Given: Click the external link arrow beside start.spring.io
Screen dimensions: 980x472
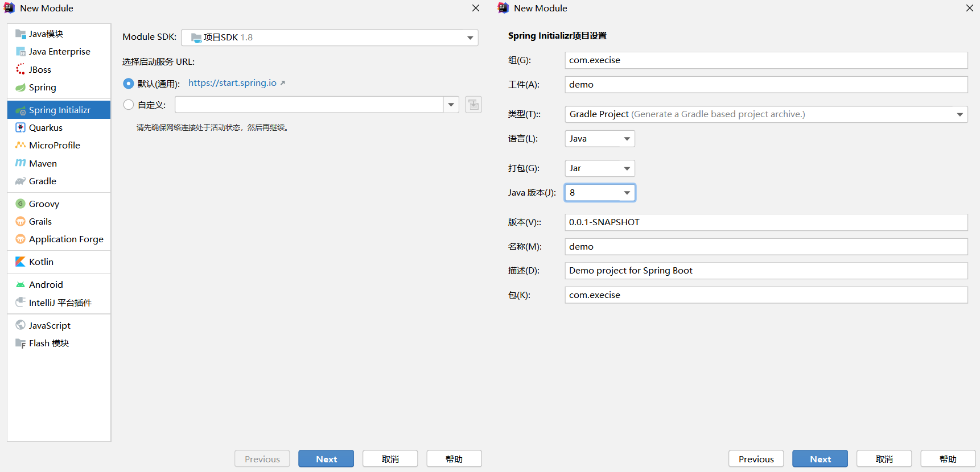Looking at the screenshot, I should pos(282,83).
